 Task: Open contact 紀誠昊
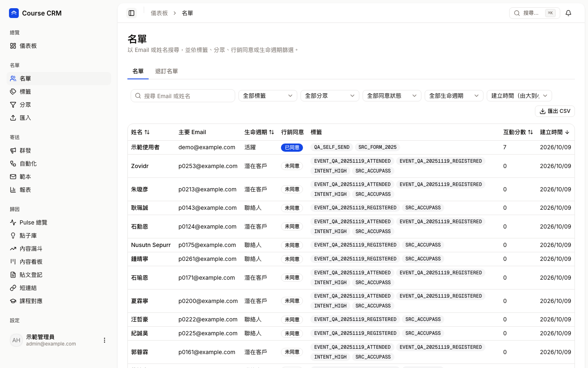tap(140, 333)
